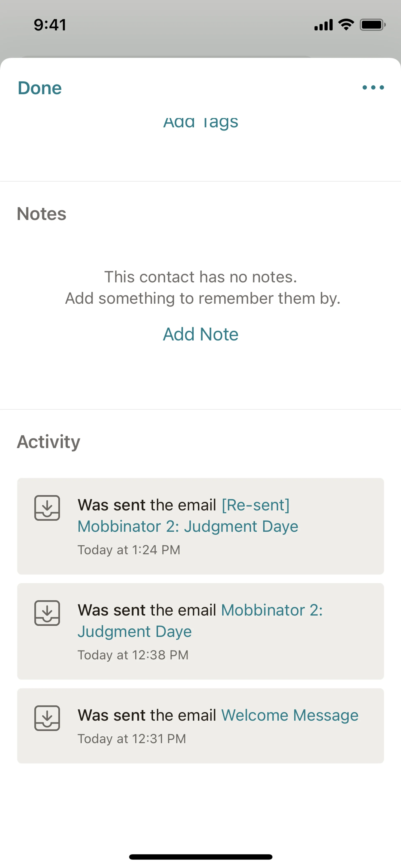Tap the Wi-Fi status icon
Screen dimensions: 401x868
click(346, 25)
